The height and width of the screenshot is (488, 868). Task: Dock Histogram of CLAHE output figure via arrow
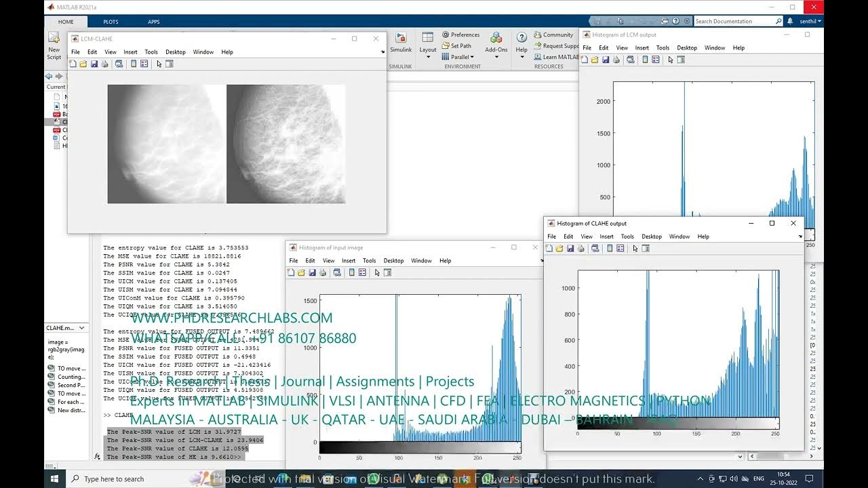tap(800, 237)
